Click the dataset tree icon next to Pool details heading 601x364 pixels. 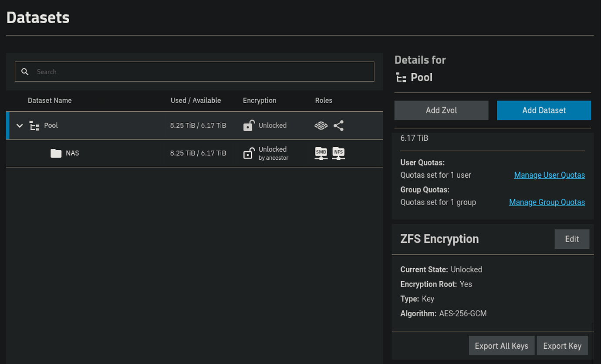coord(401,77)
